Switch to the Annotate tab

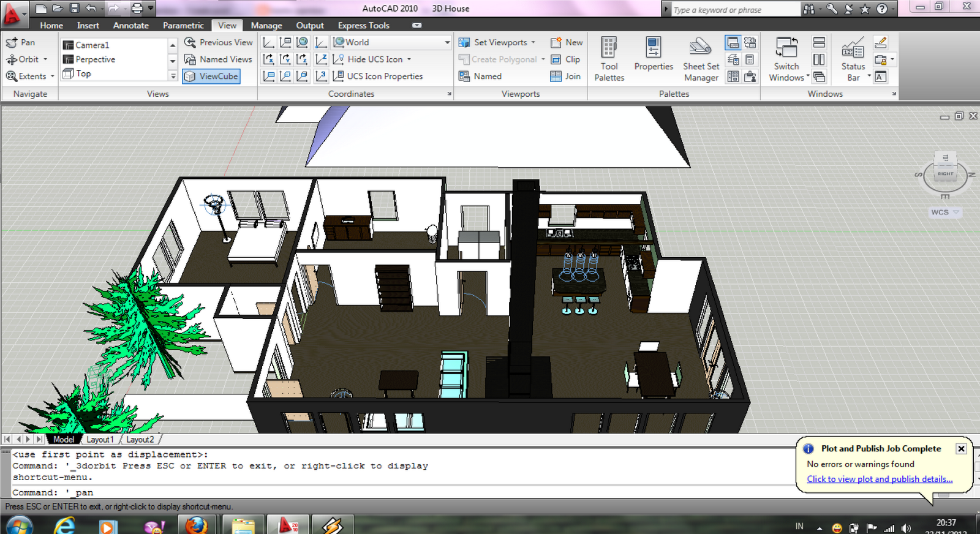click(131, 25)
